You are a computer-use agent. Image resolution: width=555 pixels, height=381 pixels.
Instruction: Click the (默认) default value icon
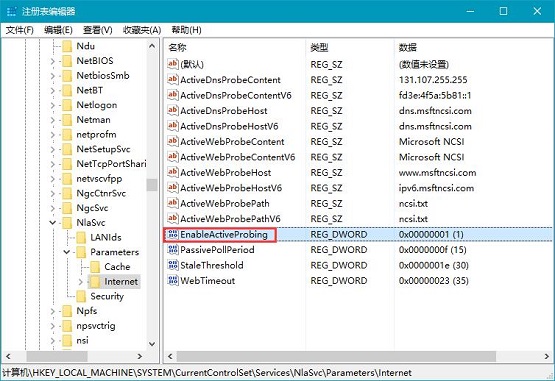(x=172, y=64)
